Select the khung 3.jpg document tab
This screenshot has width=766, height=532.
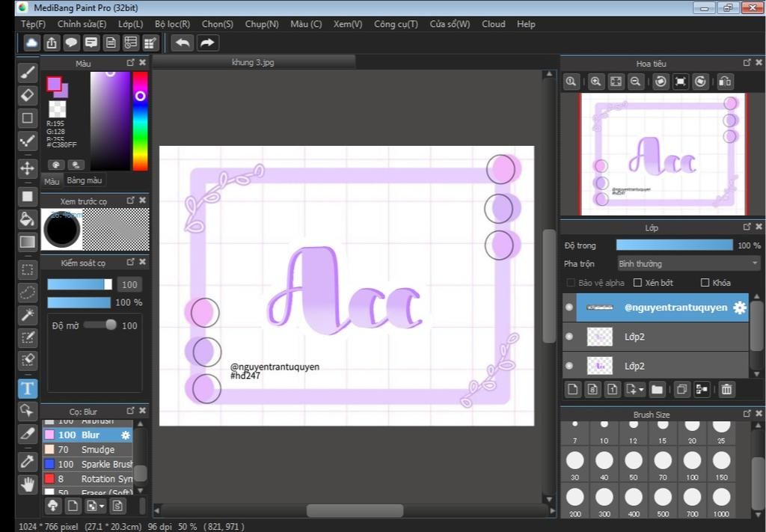(x=253, y=63)
